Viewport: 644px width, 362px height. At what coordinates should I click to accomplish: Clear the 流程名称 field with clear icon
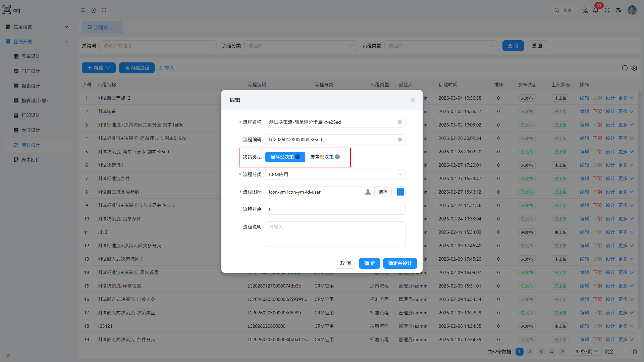(400, 122)
